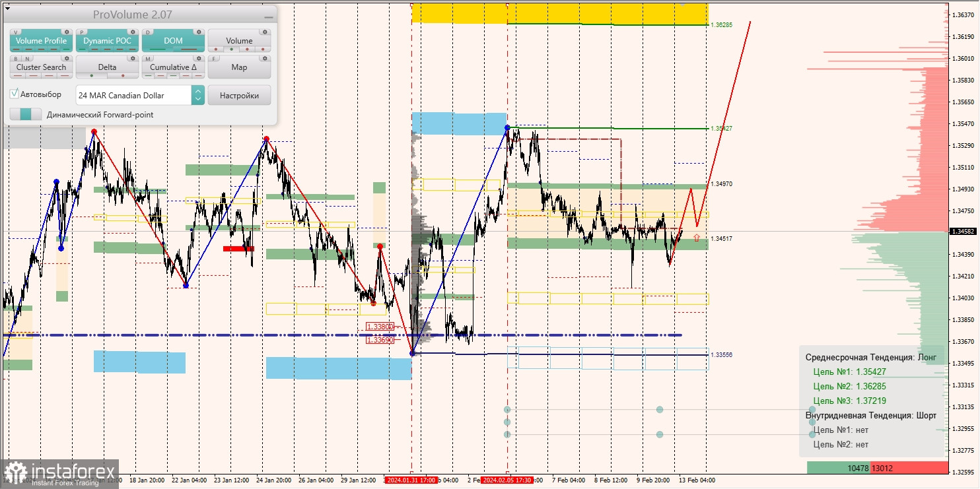Click the 1.33556 level label
Viewport: 980px width, 489px height.
pos(721,354)
